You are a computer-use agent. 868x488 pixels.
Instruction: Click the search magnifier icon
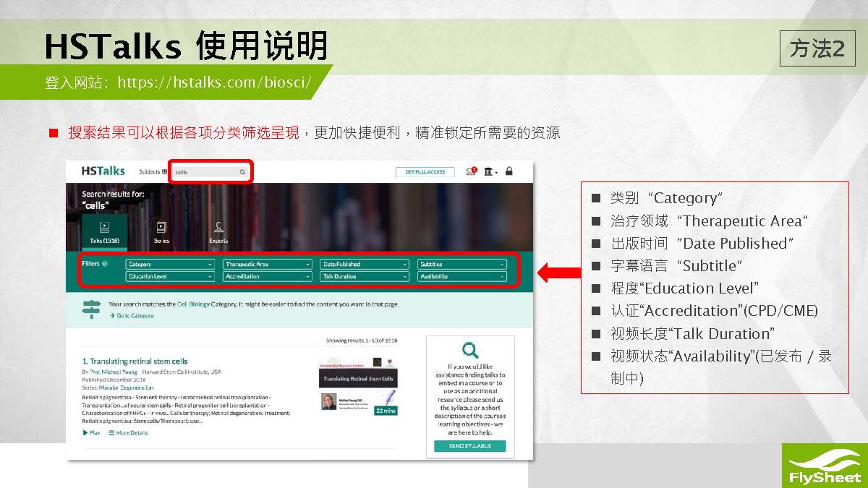[x=242, y=172]
